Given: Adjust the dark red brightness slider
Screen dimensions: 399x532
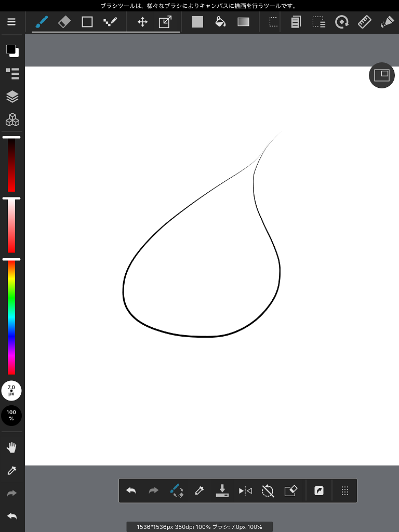Looking at the screenshot, I should pos(11,164).
